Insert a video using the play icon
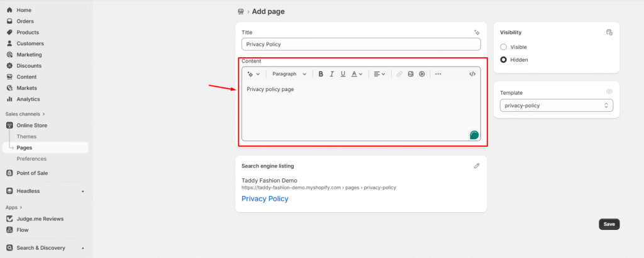 pos(422,74)
